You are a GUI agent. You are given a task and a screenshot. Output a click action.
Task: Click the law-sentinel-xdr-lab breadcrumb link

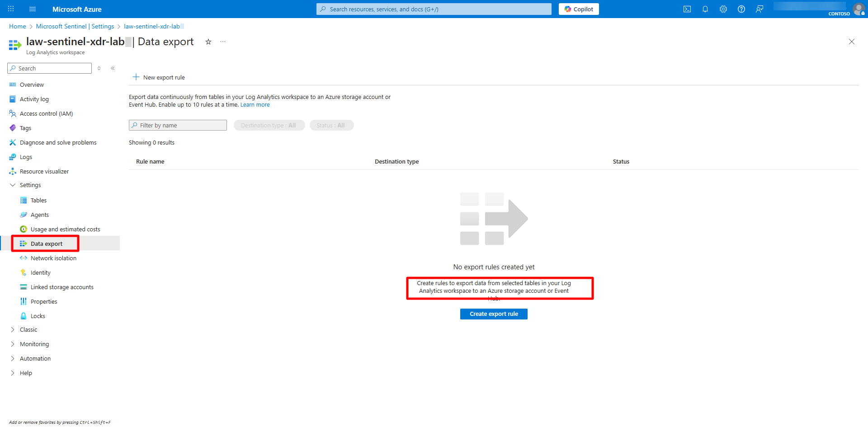point(152,26)
